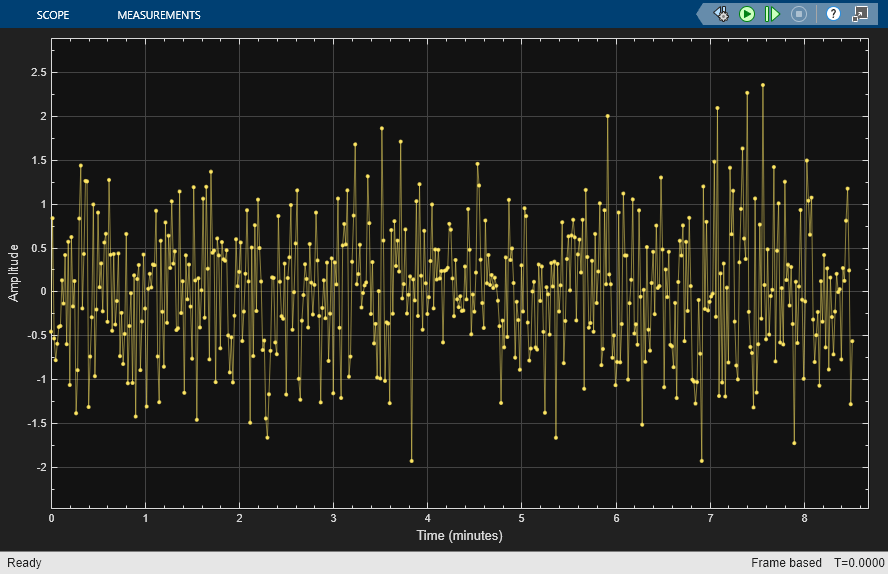Screen dimensions: 888x574
Task: Click the y-axis tick label 2.5
Action: point(39,72)
